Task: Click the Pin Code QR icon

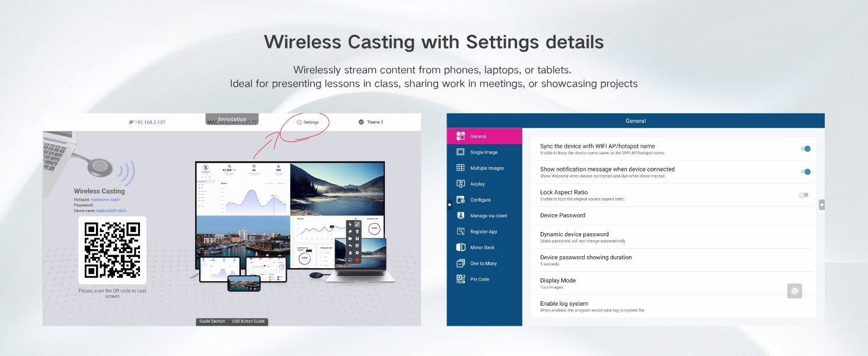Action: [x=461, y=279]
